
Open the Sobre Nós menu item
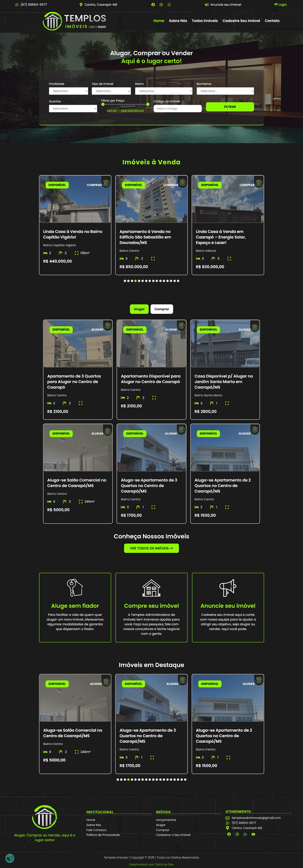[x=178, y=21]
